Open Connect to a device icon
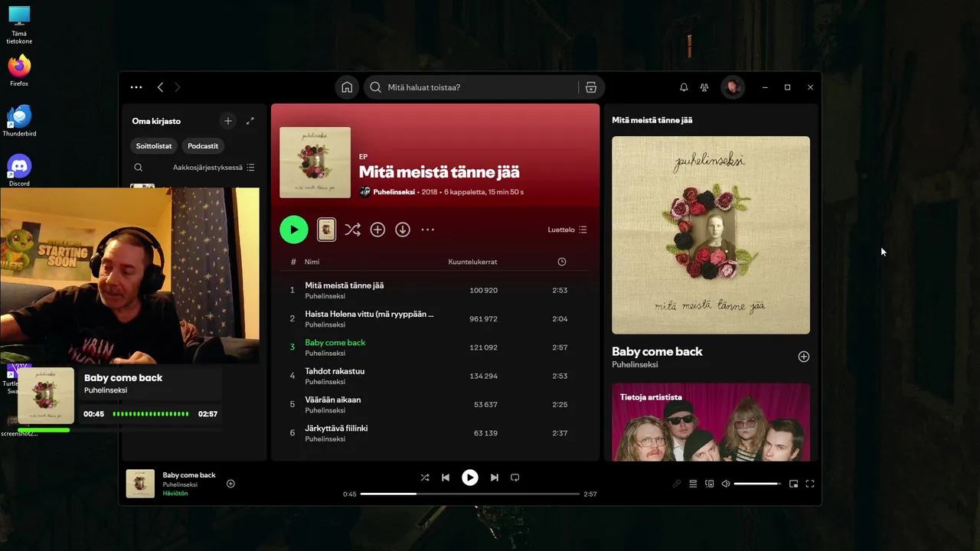 tap(710, 484)
